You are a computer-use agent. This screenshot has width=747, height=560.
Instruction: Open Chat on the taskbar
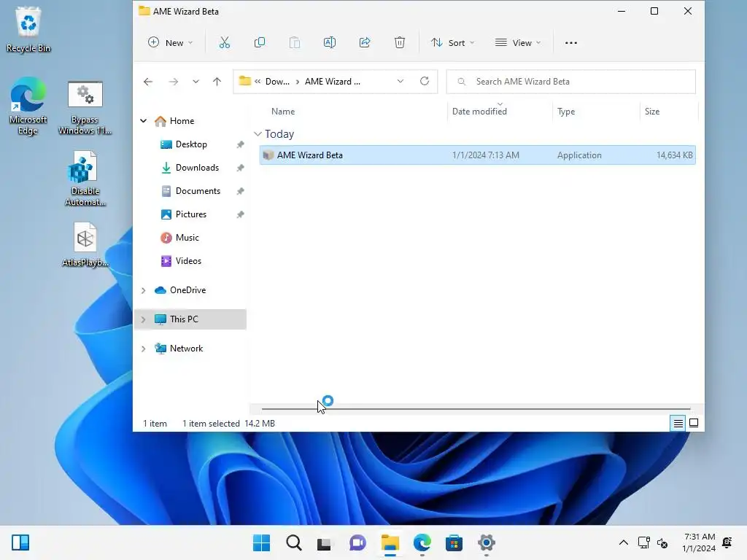[357, 542]
